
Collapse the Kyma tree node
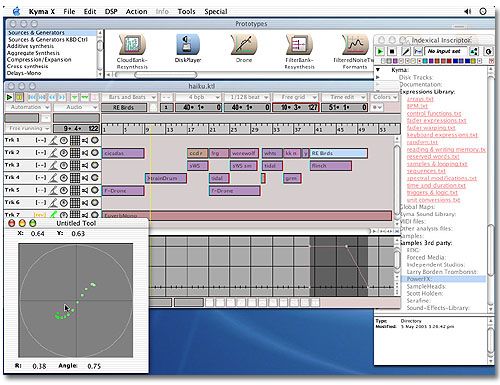point(378,70)
